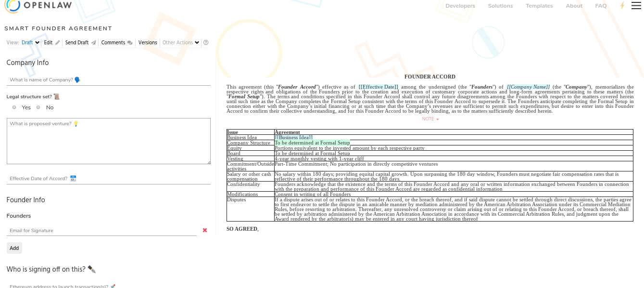Image resolution: width=644 pixels, height=288 pixels.
Task: Click the Email for Signature field
Action: click(101, 231)
